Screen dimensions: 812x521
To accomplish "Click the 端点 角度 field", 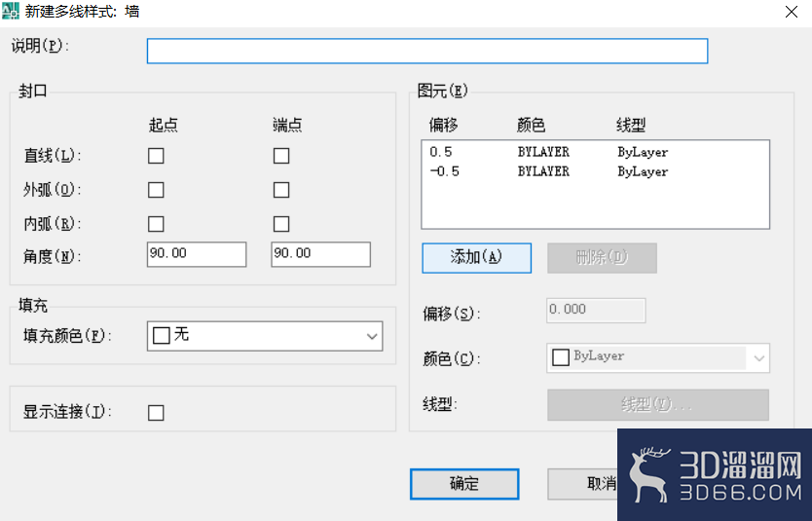I will 321,254.
